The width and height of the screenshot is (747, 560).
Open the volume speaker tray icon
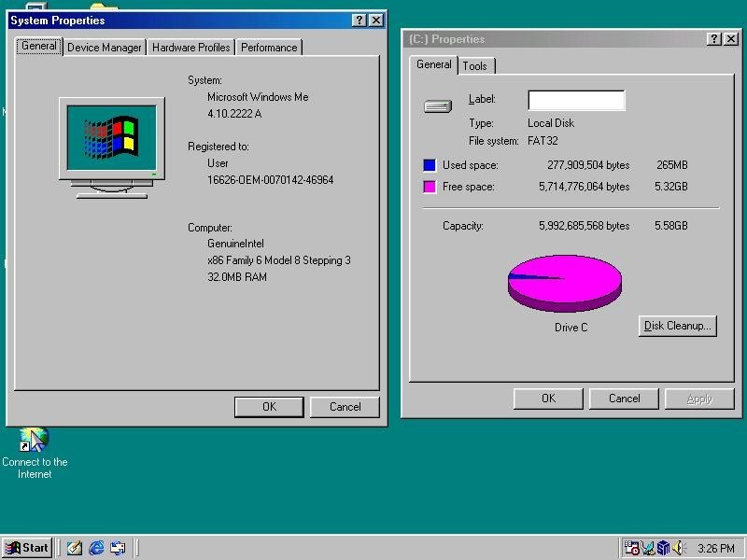pos(679,548)
